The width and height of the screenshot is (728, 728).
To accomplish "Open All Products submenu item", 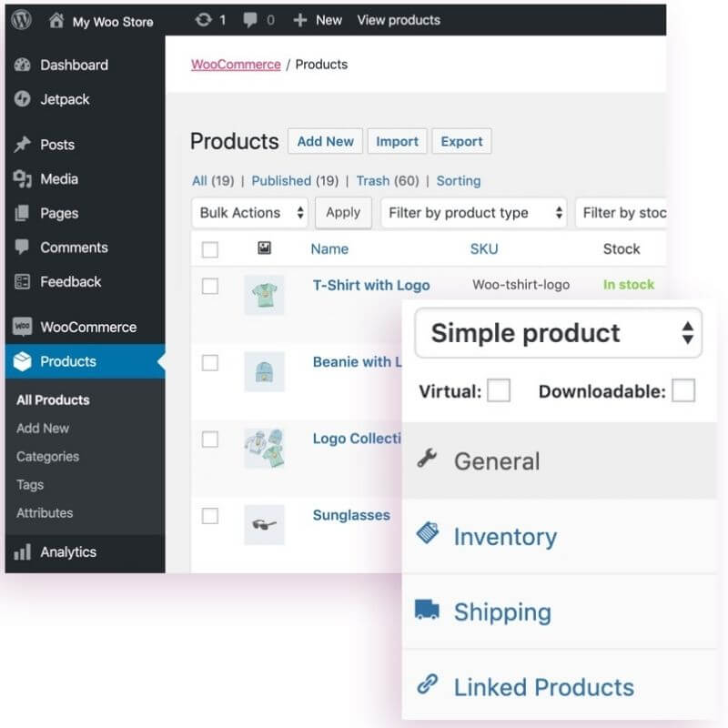I will coord(53,399).
